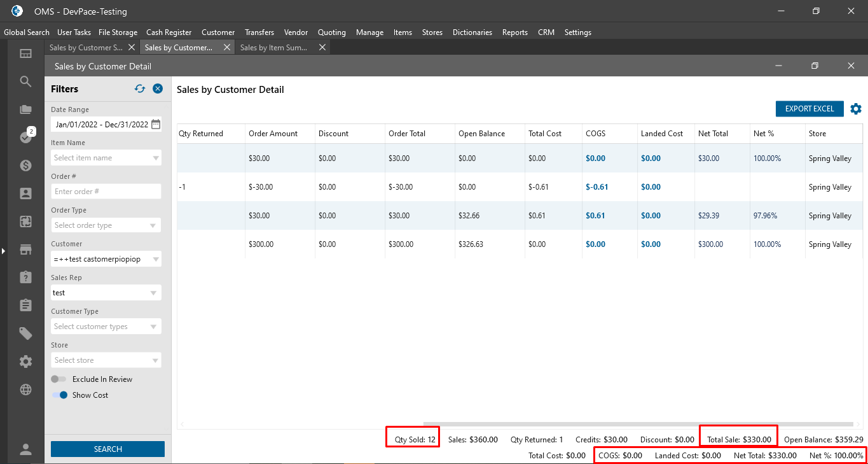The image size is (868, 464).
Task: Toggle the Exclude In Review switch
Action: point(59,379)
